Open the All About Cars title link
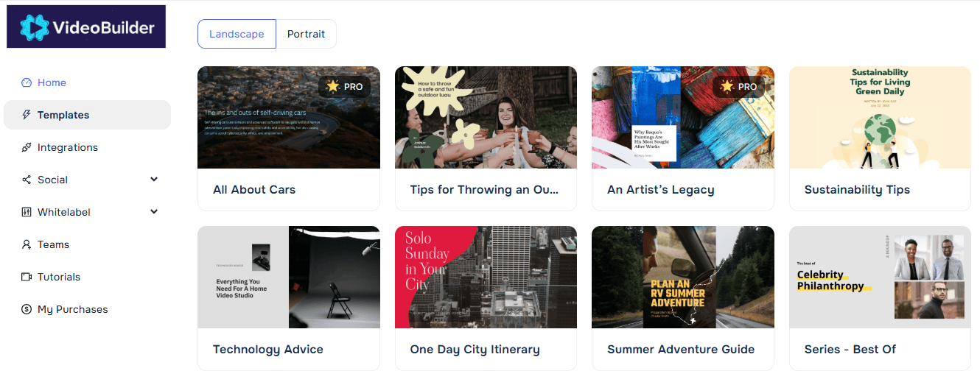Viewport: 980px width, 371px height. [254, 190]
